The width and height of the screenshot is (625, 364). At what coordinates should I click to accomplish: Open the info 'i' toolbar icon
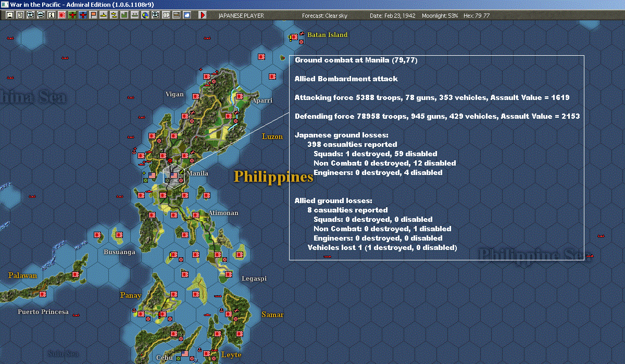click(51, 15)
